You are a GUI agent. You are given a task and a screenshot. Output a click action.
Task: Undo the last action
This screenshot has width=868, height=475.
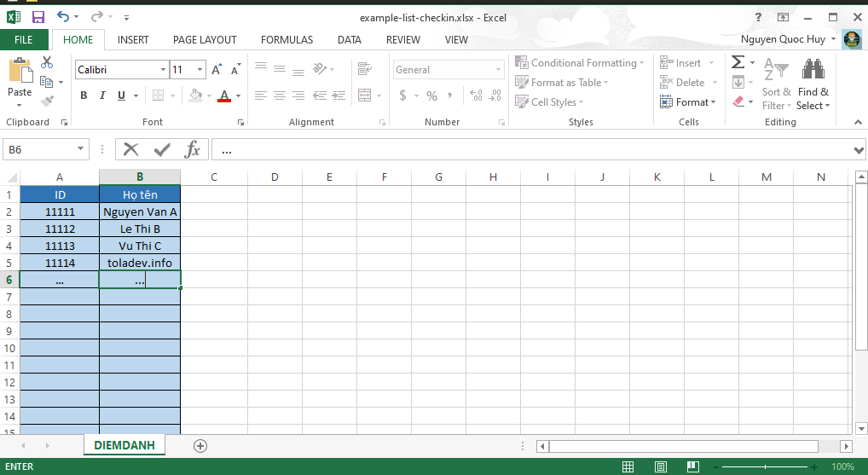[63, 17]
